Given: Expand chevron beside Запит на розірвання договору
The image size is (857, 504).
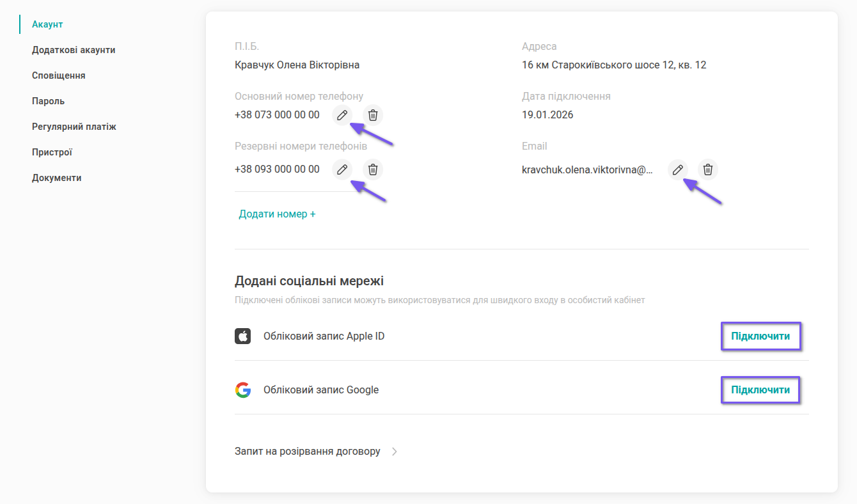Looking at the screenshot, I should [x=395, y=452].
